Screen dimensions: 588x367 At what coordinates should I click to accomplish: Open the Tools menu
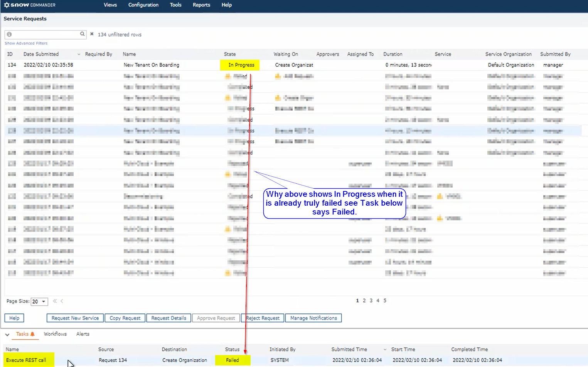[175, 5]
